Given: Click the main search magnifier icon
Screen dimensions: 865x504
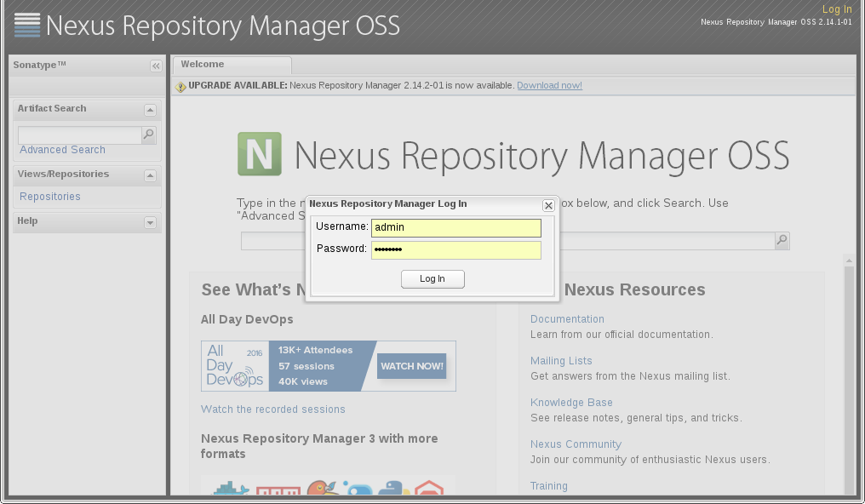Looking at the screenshot, I should 782,241.
